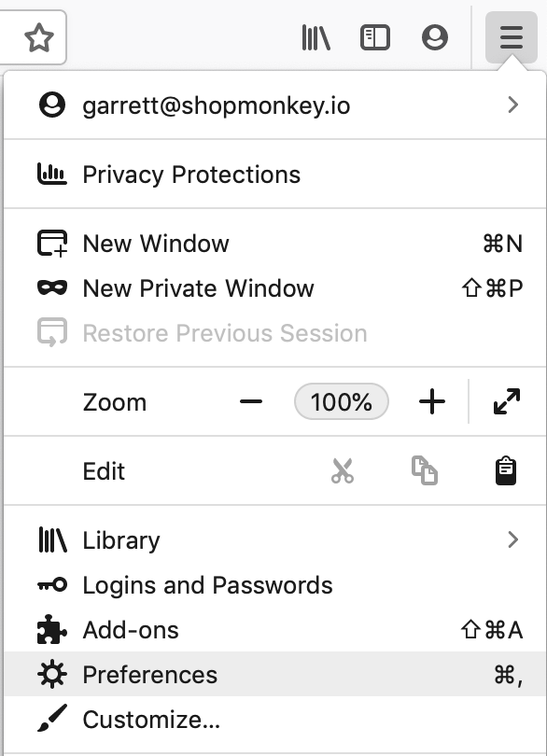
Task: Expand the Library submenu
Action: coord(275,540)
